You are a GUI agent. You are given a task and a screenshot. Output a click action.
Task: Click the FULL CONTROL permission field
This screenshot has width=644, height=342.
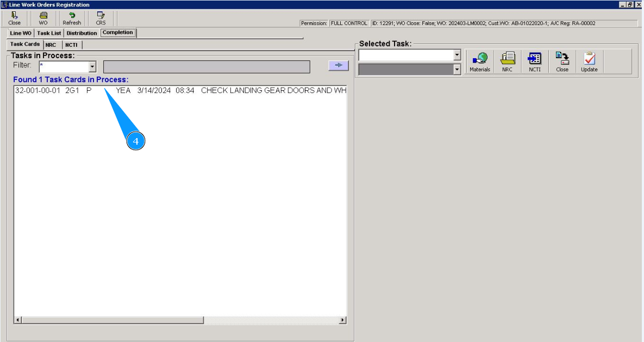pos(349,23)
